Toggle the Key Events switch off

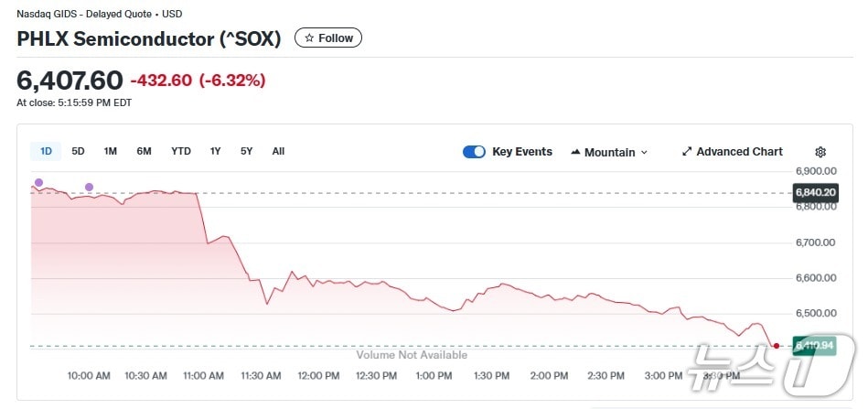(x=474, y=152)
